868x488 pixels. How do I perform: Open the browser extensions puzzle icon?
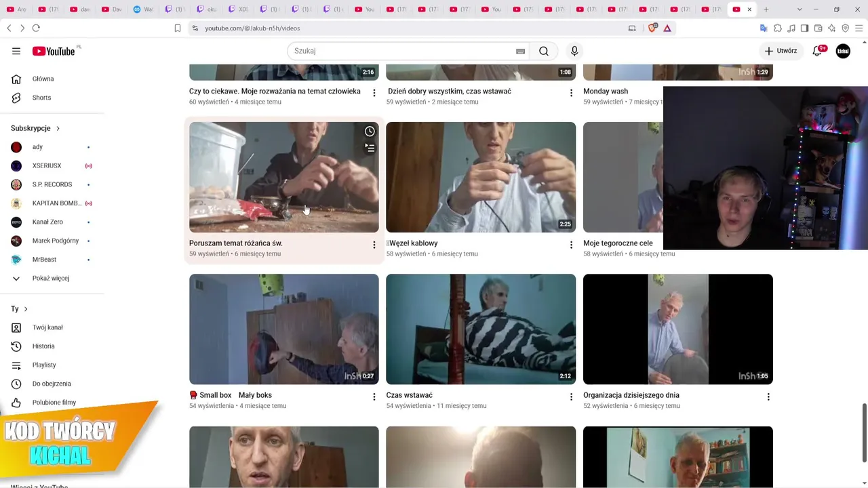(778, 28)
